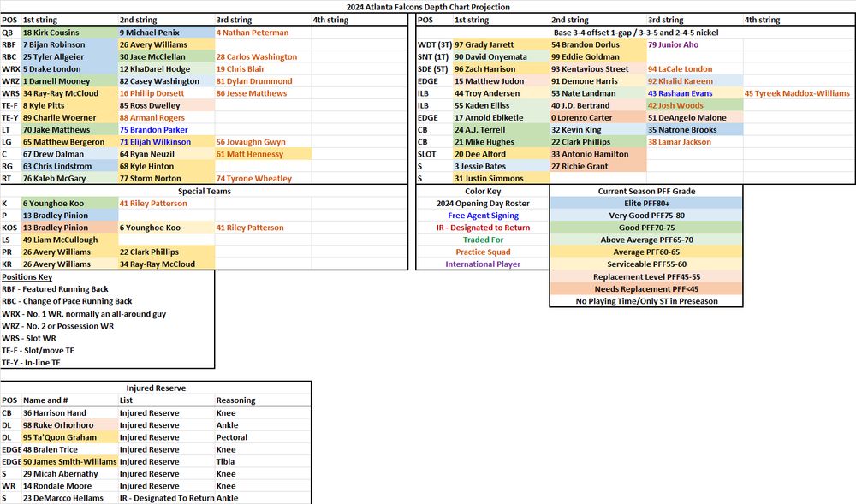856x504 pixels.
Task: Select '43 Rashaan Evans' cell
Action: tap(694, 93)
